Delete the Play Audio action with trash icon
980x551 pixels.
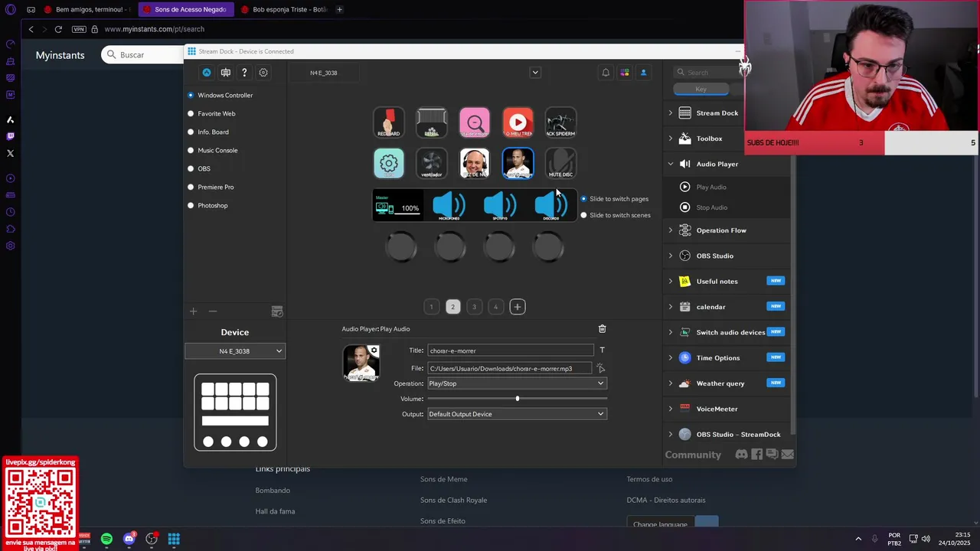pyautogui.click(x=602, y=328)
